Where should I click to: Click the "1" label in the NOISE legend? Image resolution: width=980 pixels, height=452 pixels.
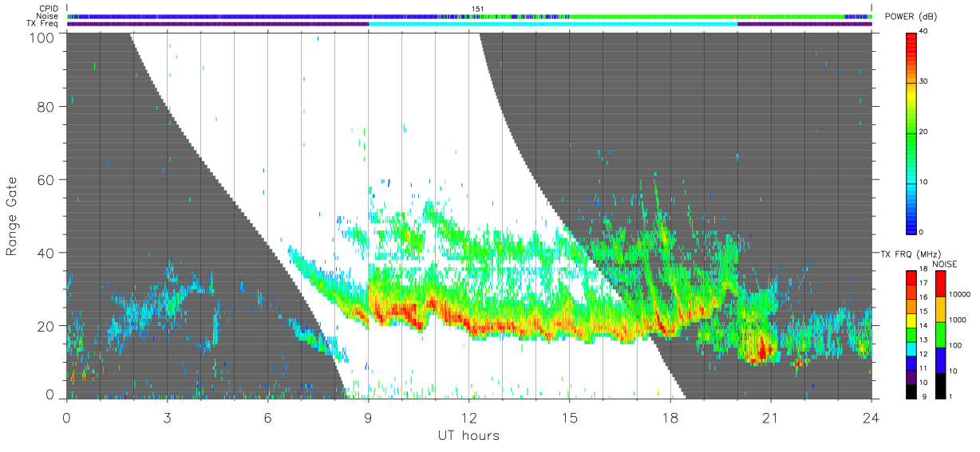pyautogui.click(x=950, y=396)
